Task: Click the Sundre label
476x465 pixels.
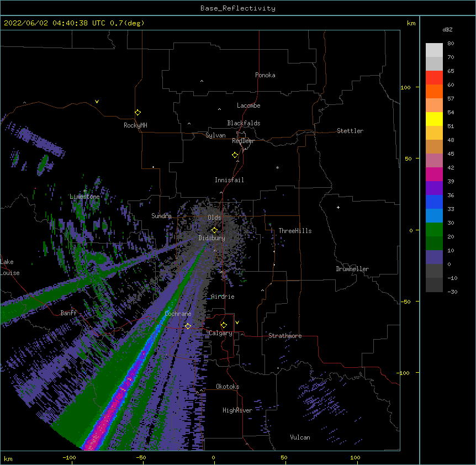Action: (161, 216)
